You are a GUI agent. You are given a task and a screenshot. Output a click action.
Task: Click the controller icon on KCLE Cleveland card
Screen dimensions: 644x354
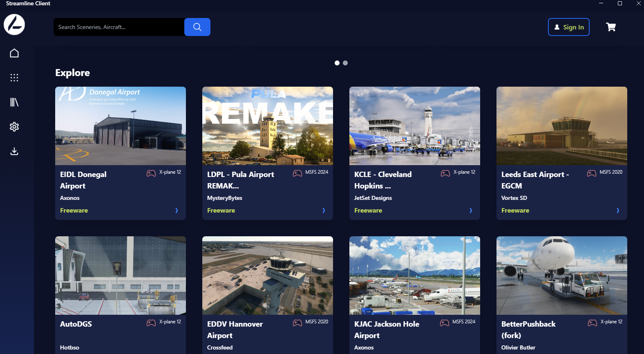pos(445,173)
